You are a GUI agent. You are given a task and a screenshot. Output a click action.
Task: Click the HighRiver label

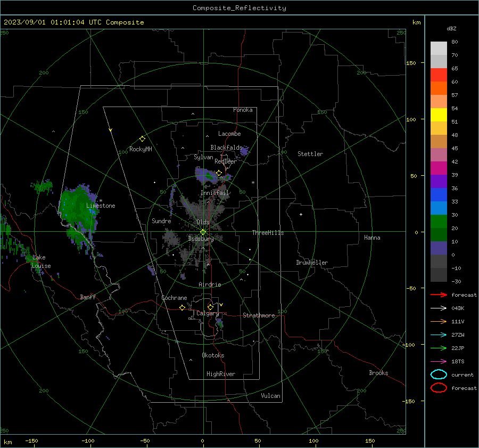pyautogui.click(x=221, y=374)
